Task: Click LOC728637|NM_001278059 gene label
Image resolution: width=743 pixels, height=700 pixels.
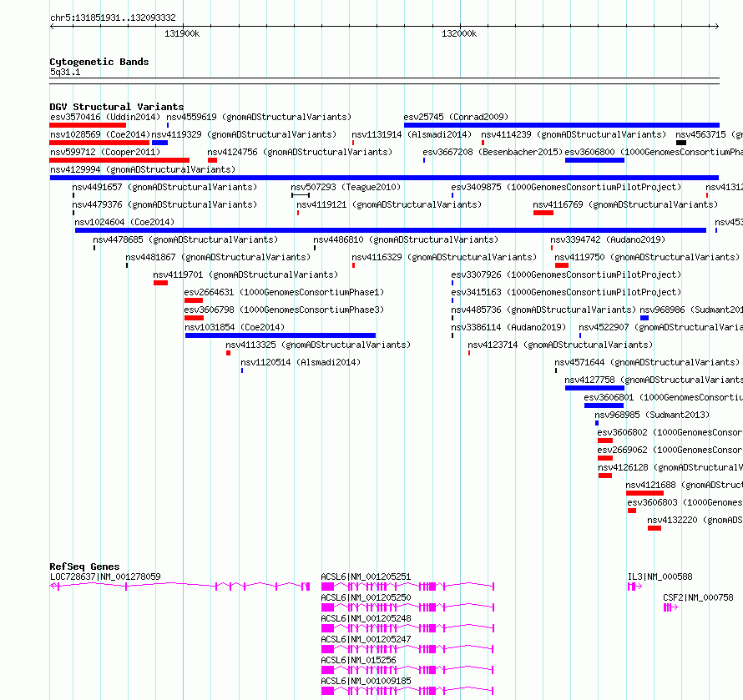Action: 105,577
